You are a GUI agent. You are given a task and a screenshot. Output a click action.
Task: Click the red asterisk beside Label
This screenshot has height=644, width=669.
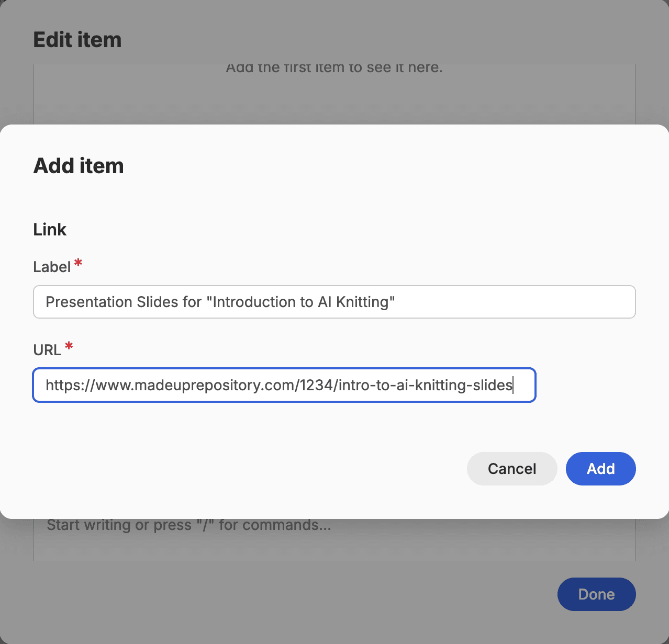pyautogui.click(x=78, y=263)
